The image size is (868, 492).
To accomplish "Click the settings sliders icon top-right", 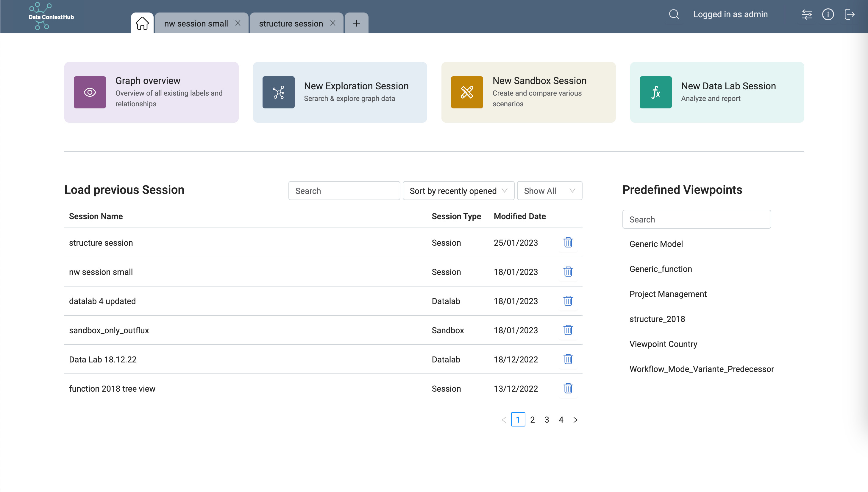I will point(807,14).
